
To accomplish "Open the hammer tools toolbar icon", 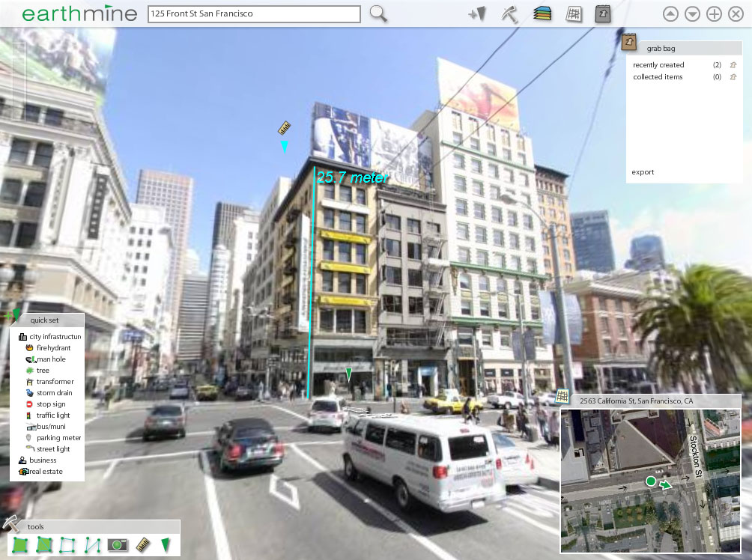I will pyautogui.click(x=510, y=14).
